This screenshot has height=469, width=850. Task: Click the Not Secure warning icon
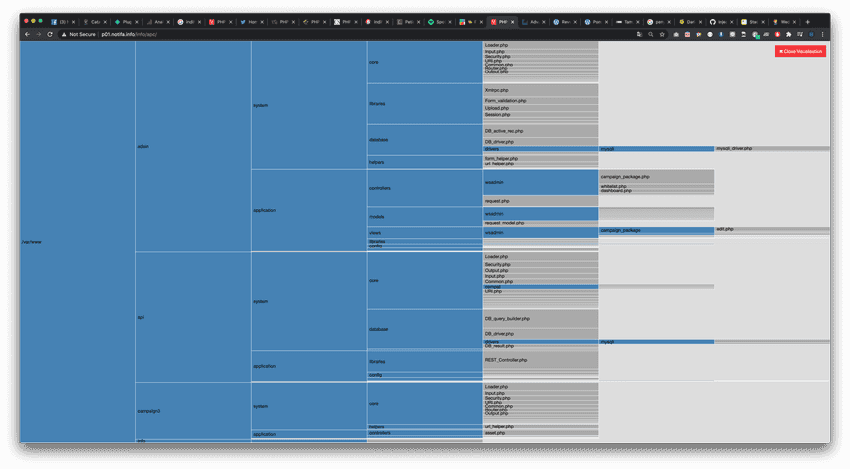click(65, 34)
